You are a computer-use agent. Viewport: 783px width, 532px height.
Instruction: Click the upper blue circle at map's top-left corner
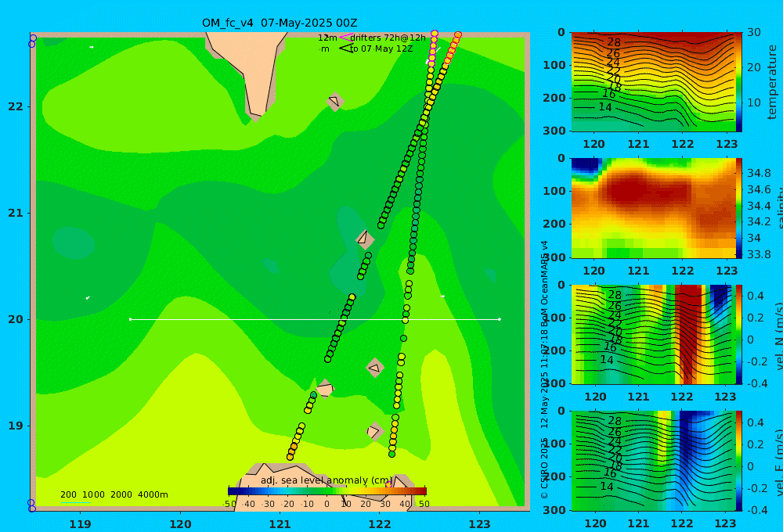point(34,38)
